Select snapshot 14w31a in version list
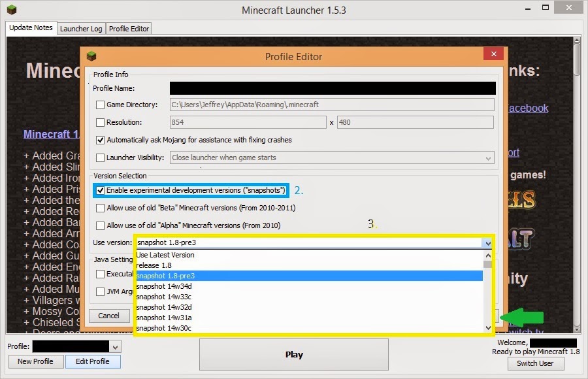Image resolution: width=588 pixels, height=379 pixels. [310, 318]
